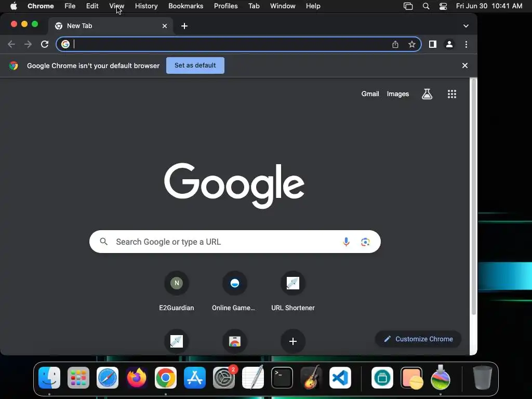Viewport: 532px width, 399px height.
Task: Open the Profiles menu
Action: click(x=225, y=6)
